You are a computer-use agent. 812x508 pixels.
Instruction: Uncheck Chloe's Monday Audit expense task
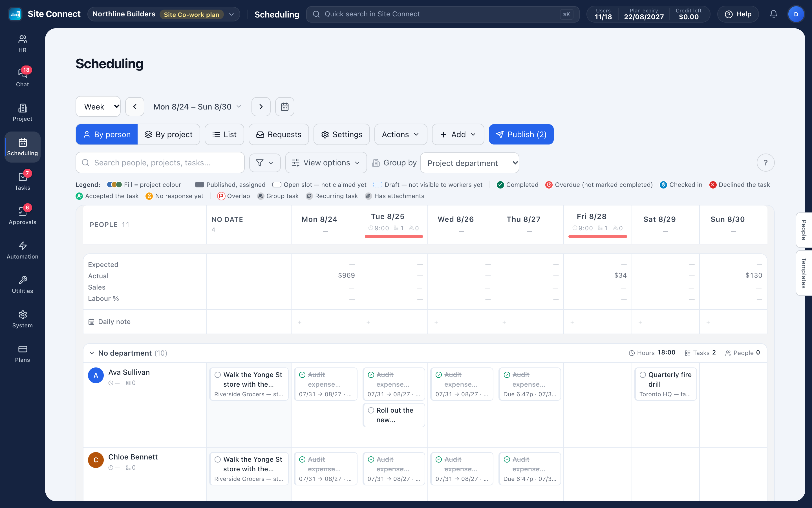[302, 459]
